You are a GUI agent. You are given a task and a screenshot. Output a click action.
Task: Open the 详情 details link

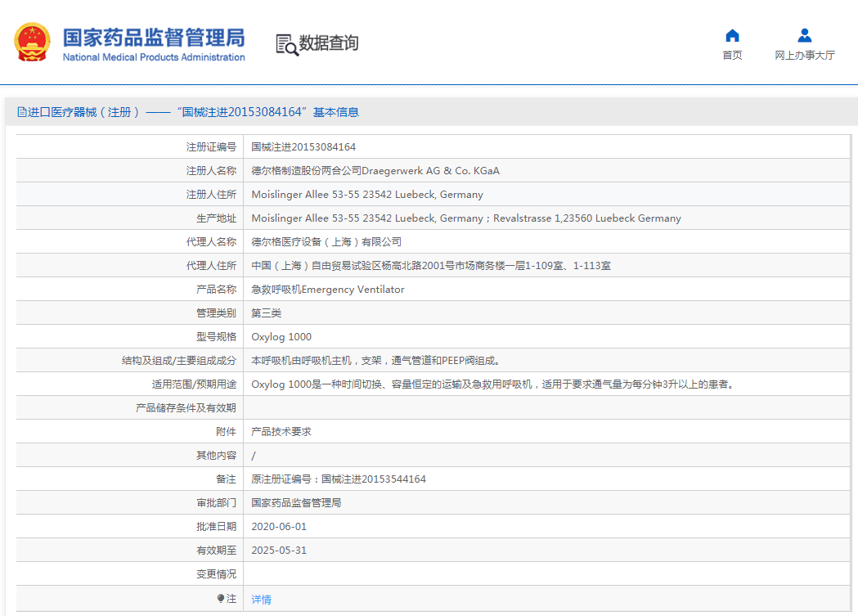point(262,600)
